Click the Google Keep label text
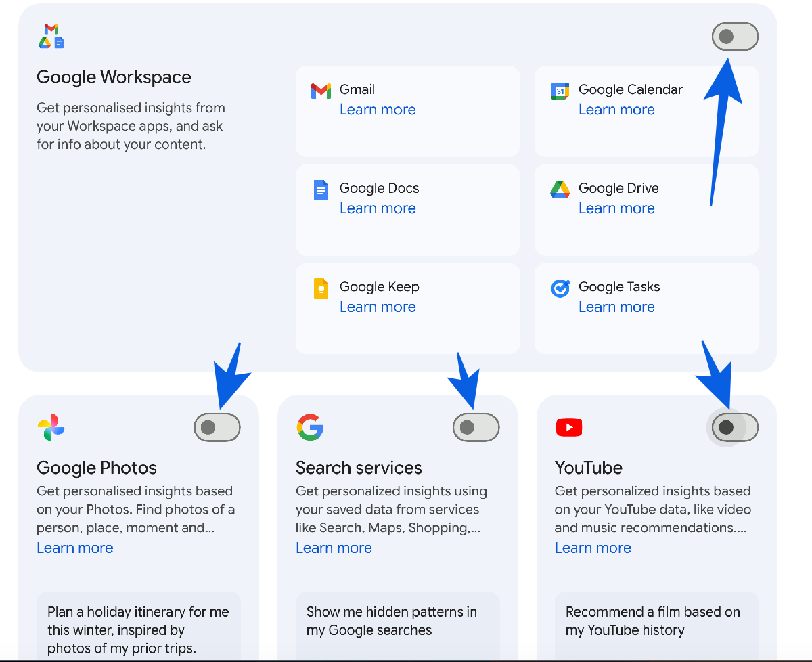This screenshot has width=812, height=662. point(379,286)
